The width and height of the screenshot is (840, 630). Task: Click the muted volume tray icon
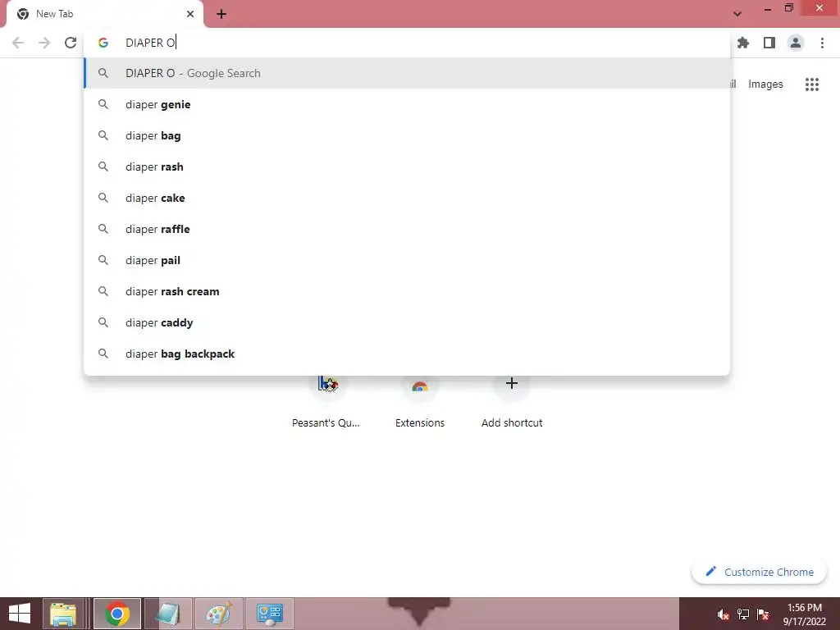724,614
